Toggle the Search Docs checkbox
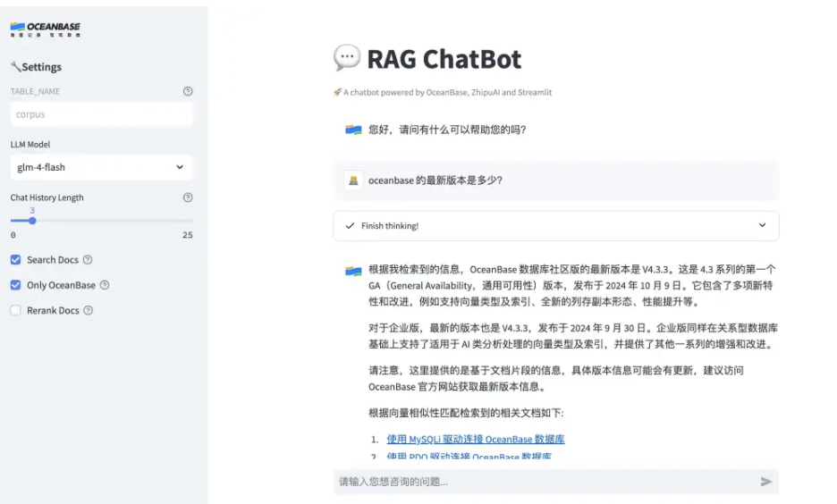Image resolution: width=837 pixels, height=504 pixels. point(15,260)
